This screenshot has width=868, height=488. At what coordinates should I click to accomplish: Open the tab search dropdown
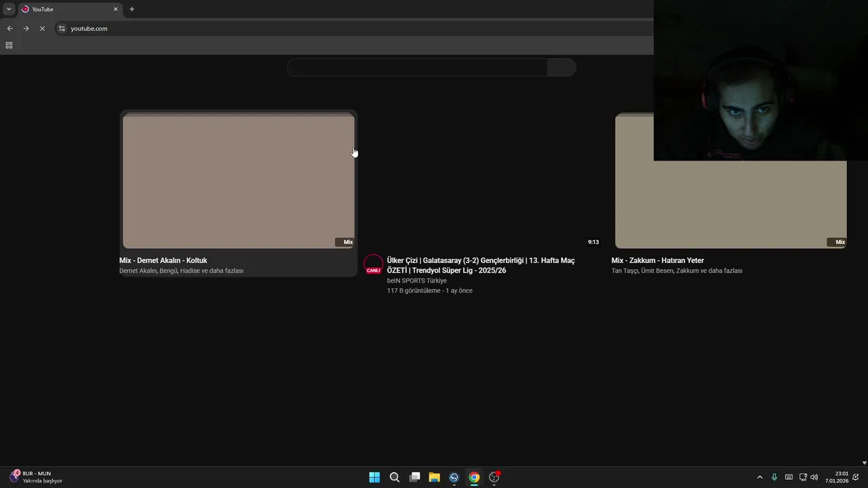tap(9, 9)
